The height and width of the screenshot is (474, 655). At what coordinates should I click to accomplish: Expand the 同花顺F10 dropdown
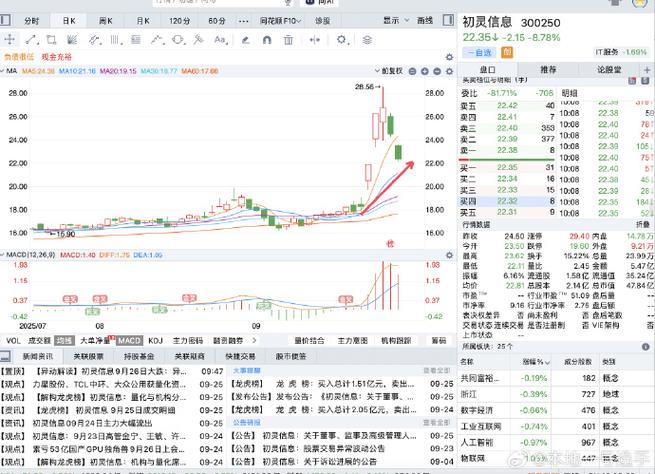(280, 20)
